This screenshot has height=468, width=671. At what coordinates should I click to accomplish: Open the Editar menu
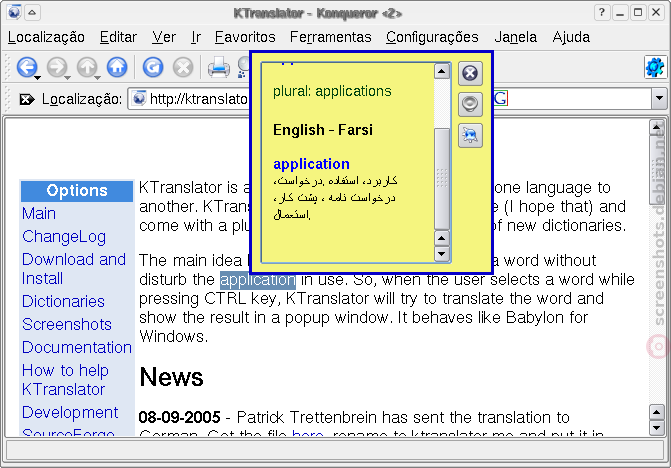[x=118, y=37]
